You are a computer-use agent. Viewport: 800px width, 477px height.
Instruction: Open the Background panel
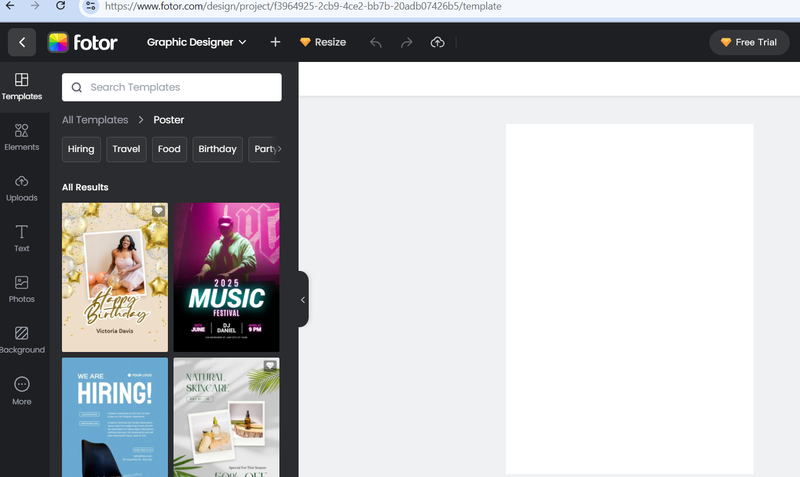pos(22,340)
